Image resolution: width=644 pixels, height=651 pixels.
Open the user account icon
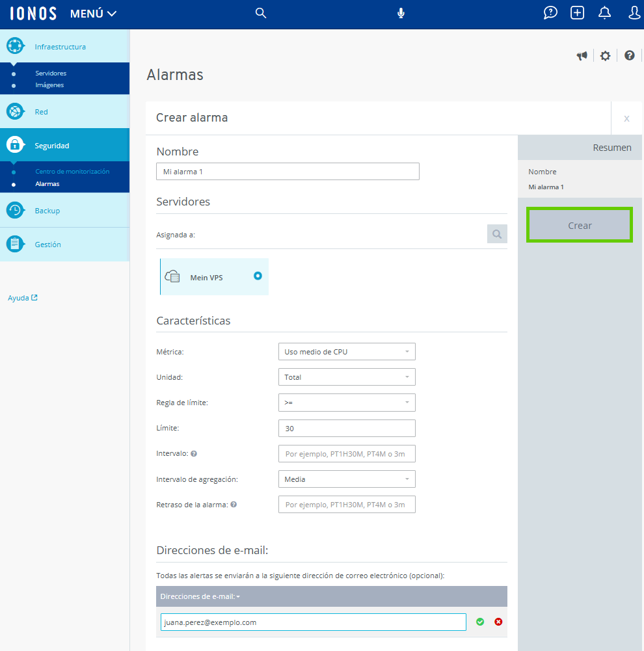pyautogui.click(x=634, y=12)
